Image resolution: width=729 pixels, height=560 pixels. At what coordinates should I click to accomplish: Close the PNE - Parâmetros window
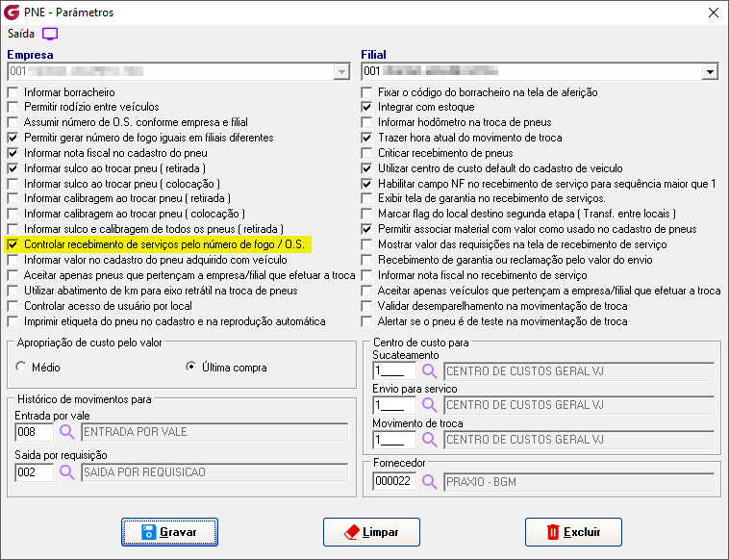coord(714,13)
